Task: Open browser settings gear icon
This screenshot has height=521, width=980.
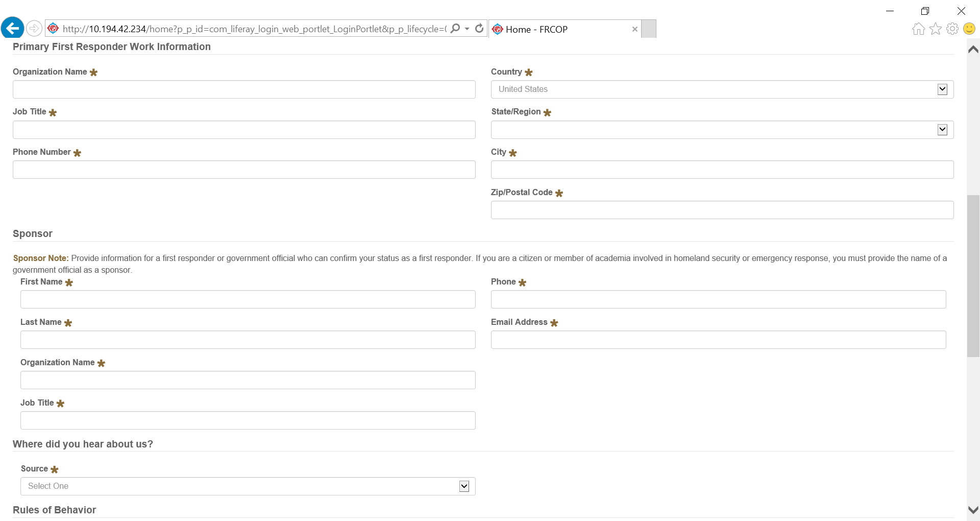Action: click(x=952, y=29)
